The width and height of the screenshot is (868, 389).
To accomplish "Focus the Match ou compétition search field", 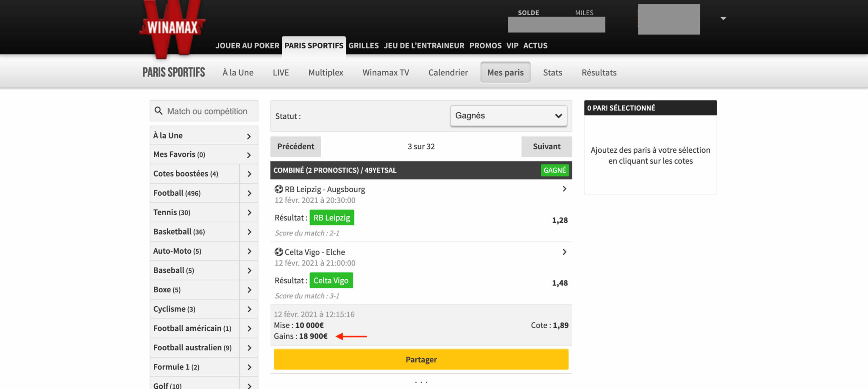I will 204,111.
